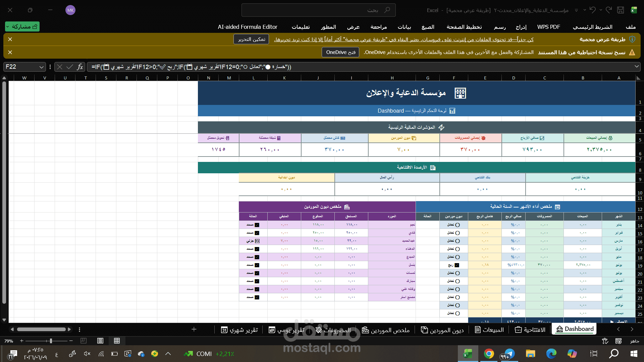Show hidden tray icons chevron
This screenshot has width=644, height=362.
(x=168, y=354)
